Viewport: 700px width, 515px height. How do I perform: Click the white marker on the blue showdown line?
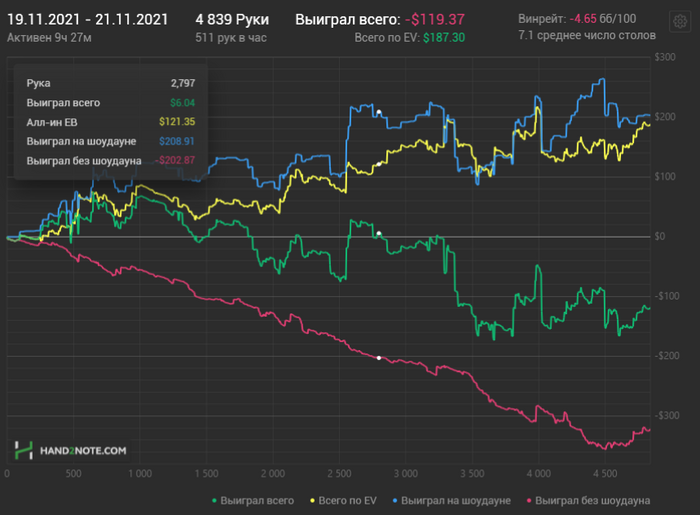point(379,112)
